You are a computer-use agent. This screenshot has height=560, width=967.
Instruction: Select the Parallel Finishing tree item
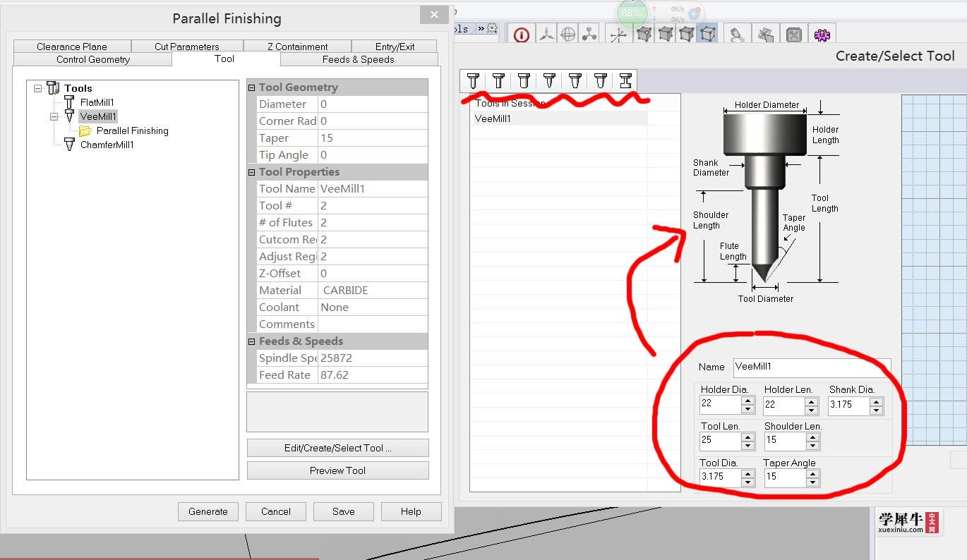(133, 130)
